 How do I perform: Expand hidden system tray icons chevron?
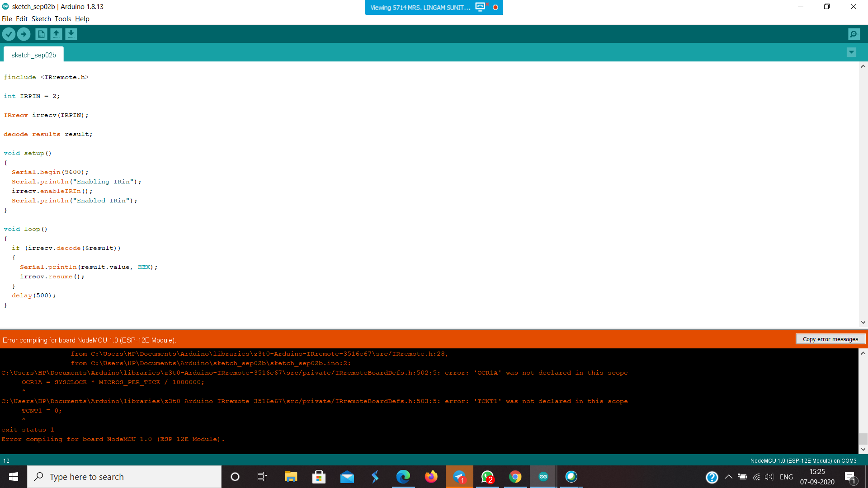728,477
